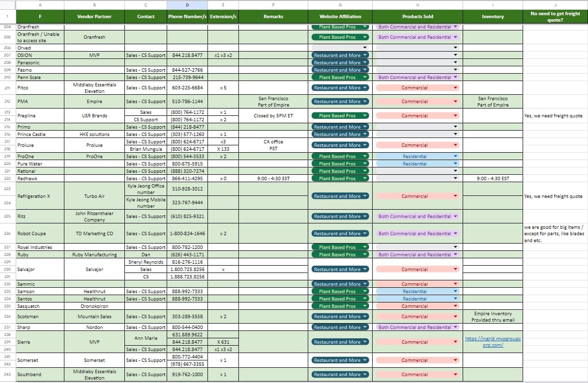Select the Pitco brand cell
The width and height of the screenshot is (588, 383).
(40, 87)
